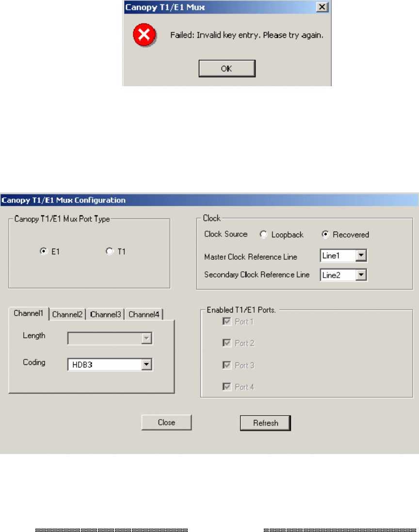Image resolution: width=419 pixels, height=532 pixels.
Task: Toggle the Port 4 checkbox
Action: 227,387
